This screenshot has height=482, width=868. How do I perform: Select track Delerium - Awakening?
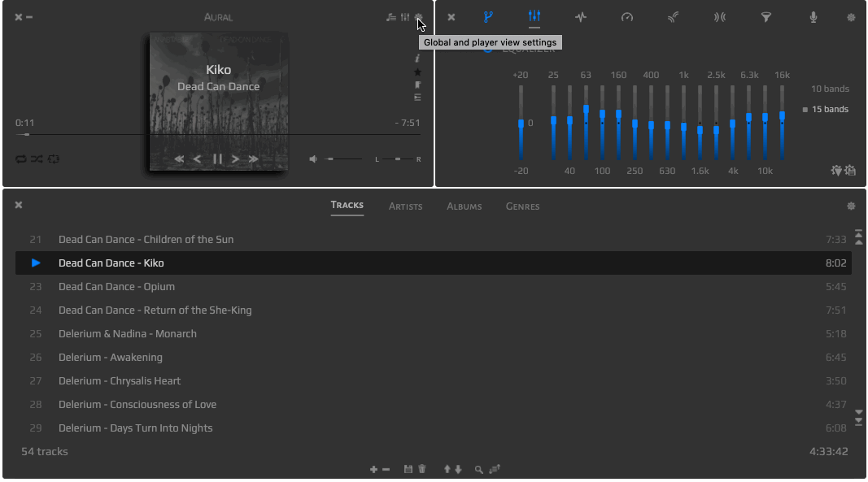click(x=434, y=358)
